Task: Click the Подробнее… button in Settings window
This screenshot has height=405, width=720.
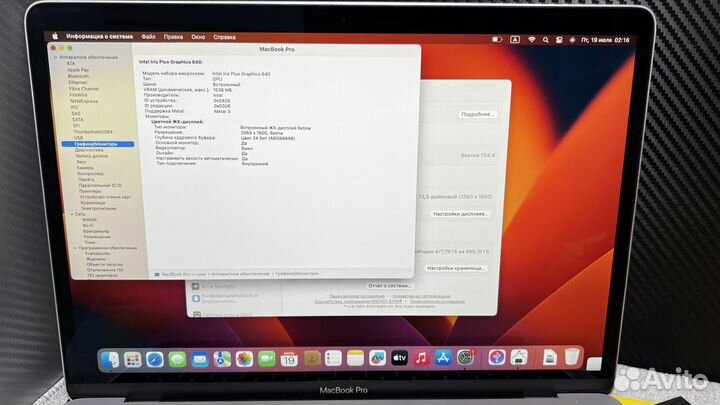Action: pyautogui.click(x=478, y=114)
